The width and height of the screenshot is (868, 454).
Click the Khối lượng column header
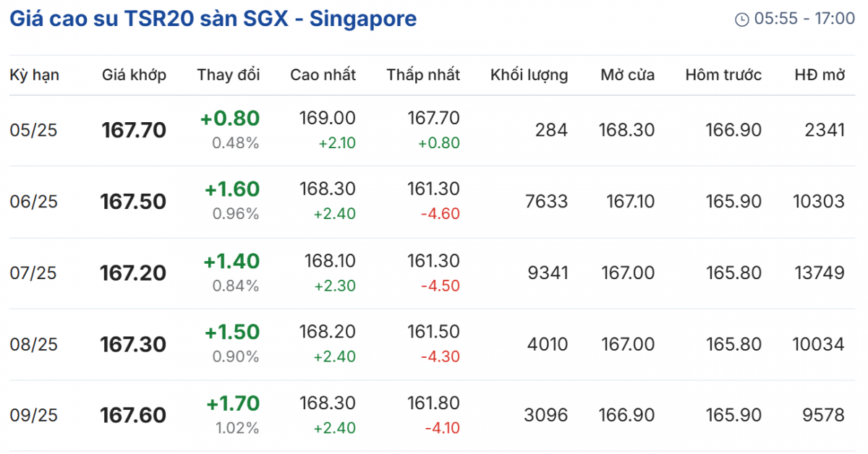pyautogui.click(x=529, y=75)
